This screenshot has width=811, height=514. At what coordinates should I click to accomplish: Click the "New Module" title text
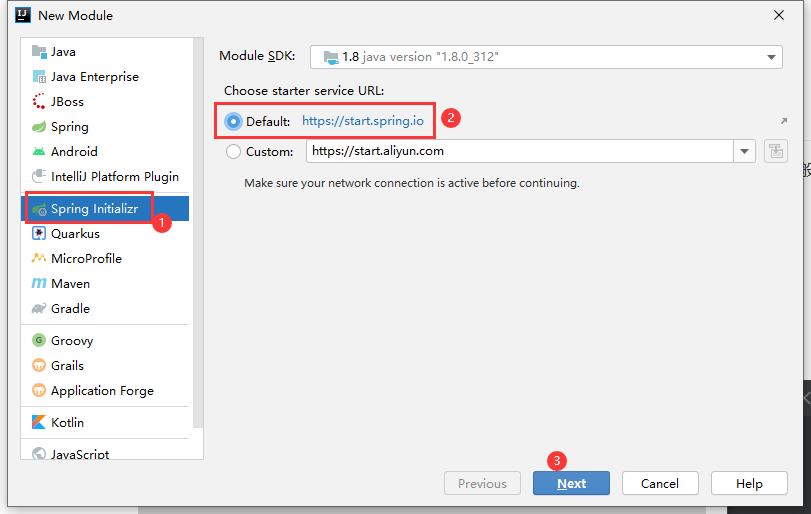pos(76,16)
